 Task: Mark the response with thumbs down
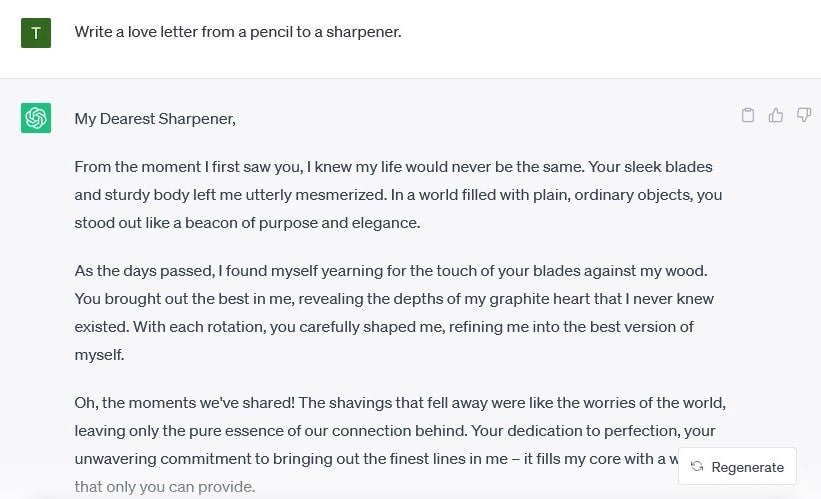pos(804,115)
